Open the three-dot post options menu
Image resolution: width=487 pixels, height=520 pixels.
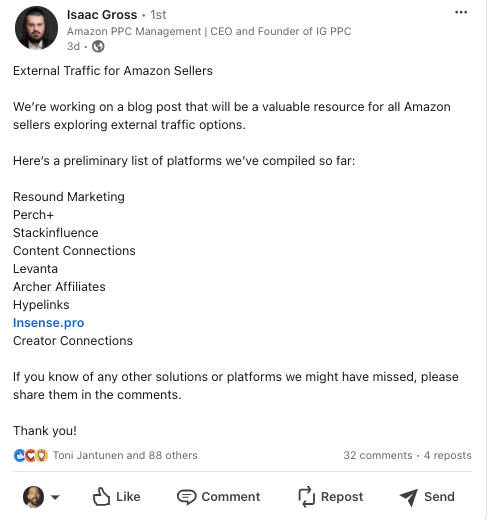(x=461, y=13)
